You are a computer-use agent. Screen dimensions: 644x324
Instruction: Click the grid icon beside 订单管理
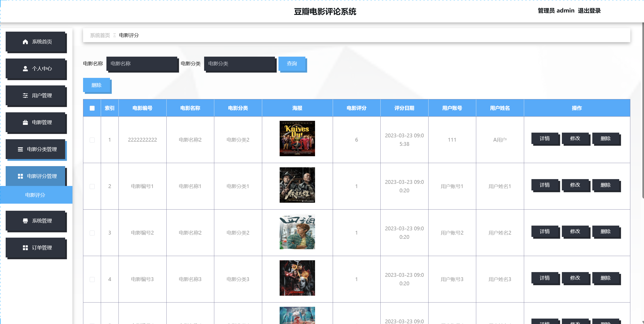pyautogui.click(x=25, y=248)
